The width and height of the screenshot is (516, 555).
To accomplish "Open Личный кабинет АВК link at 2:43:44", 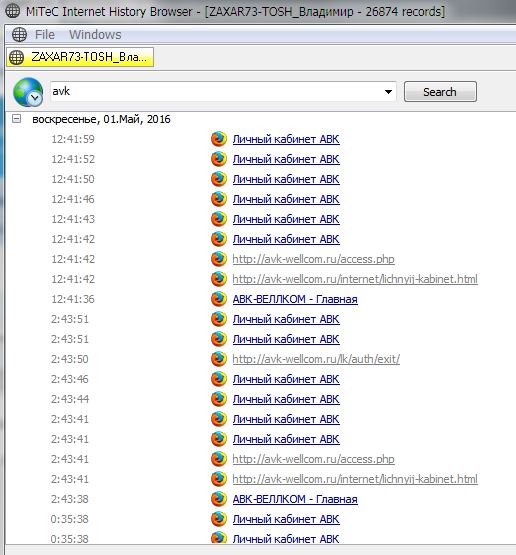I will (286, 399).
